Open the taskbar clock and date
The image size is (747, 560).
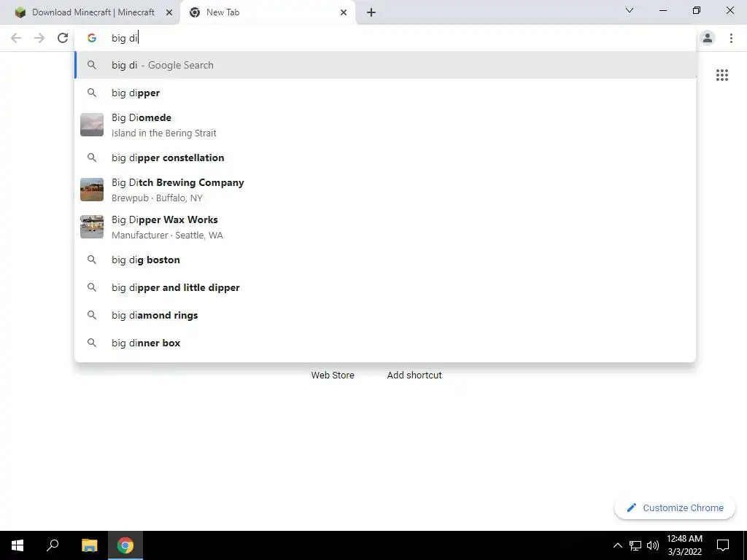[x=684, y=545]
